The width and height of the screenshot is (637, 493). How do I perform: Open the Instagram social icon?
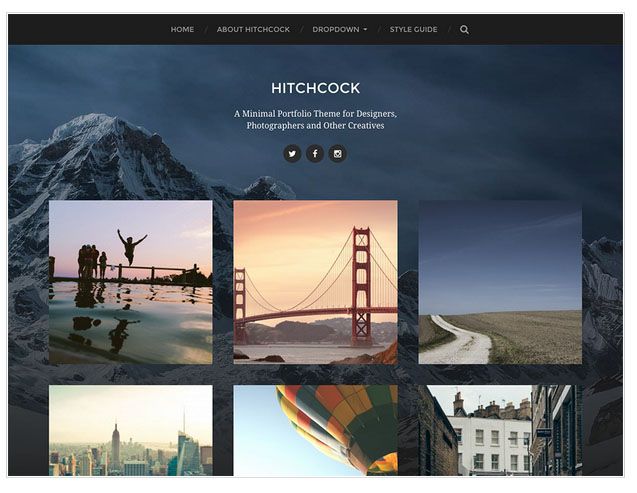point(338,154)
